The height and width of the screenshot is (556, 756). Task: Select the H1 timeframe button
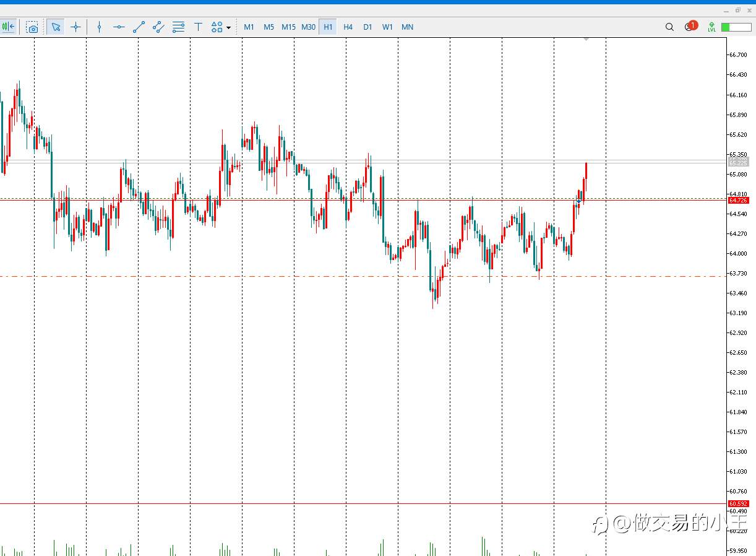[328, 27]
